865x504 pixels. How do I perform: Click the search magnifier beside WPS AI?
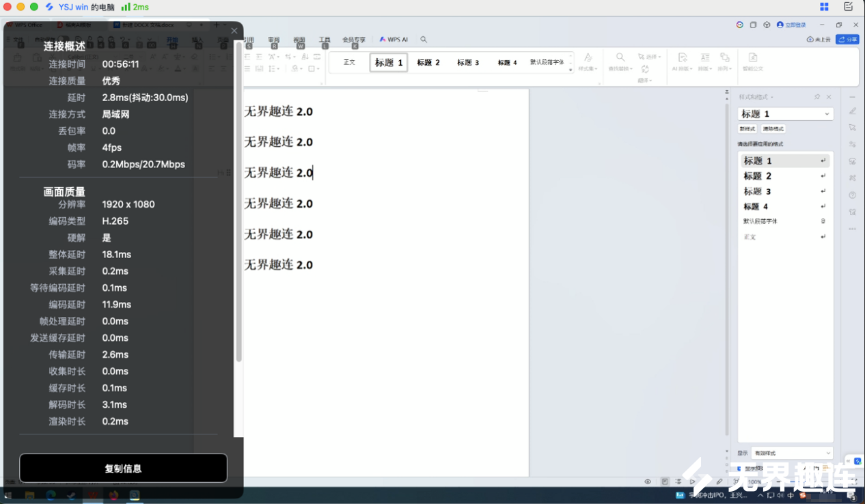(424, 40)
